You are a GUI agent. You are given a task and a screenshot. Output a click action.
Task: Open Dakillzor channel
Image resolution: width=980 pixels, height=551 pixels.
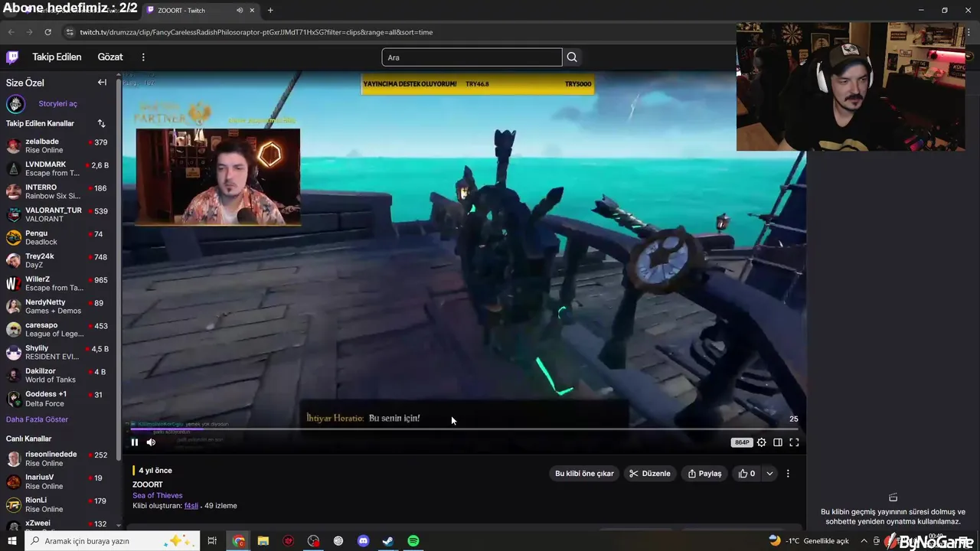click(58, 375)
